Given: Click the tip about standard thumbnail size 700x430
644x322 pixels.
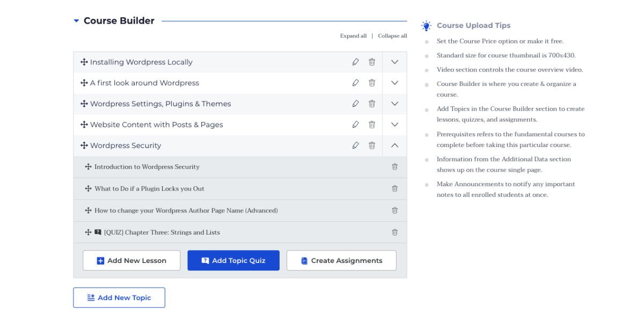Looking at the screenshot, I should (506, 55).
